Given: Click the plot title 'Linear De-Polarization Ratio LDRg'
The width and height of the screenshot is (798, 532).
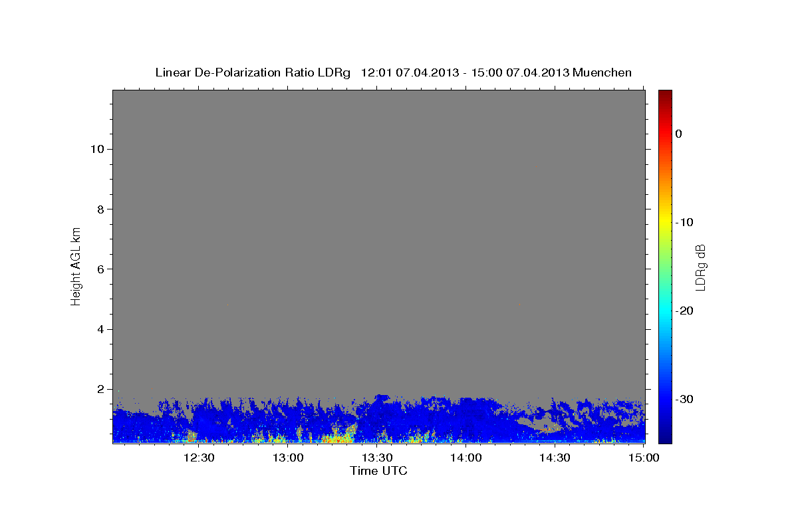Looking at the screenshot, I should click(253, 72).
